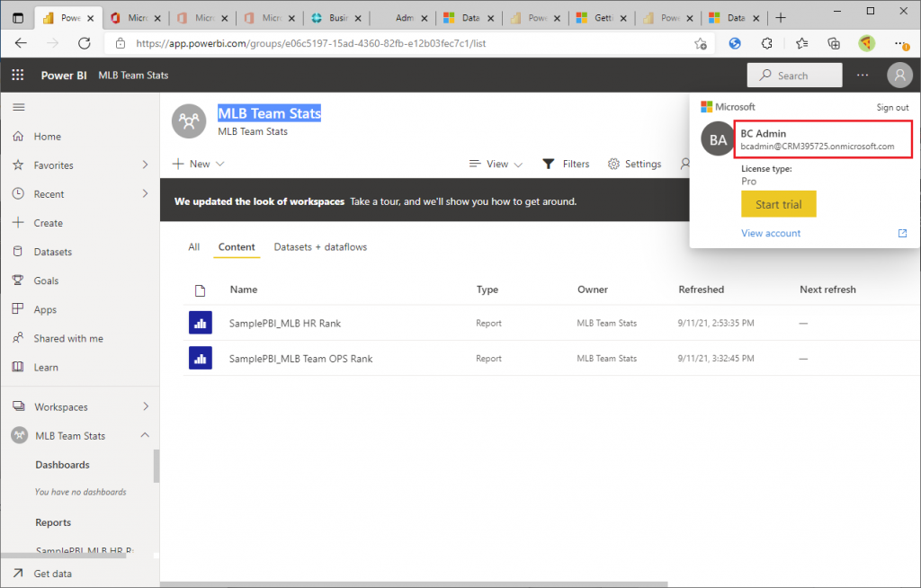Image resolution: width=921 pixels, height=588 pixels.
Task: Open browser Settings and more menu
Action: pyautogui.click(x=900, y=43)
